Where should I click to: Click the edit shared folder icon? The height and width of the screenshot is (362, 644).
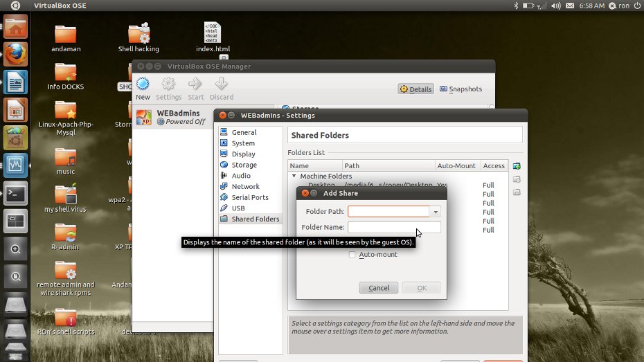517,179
